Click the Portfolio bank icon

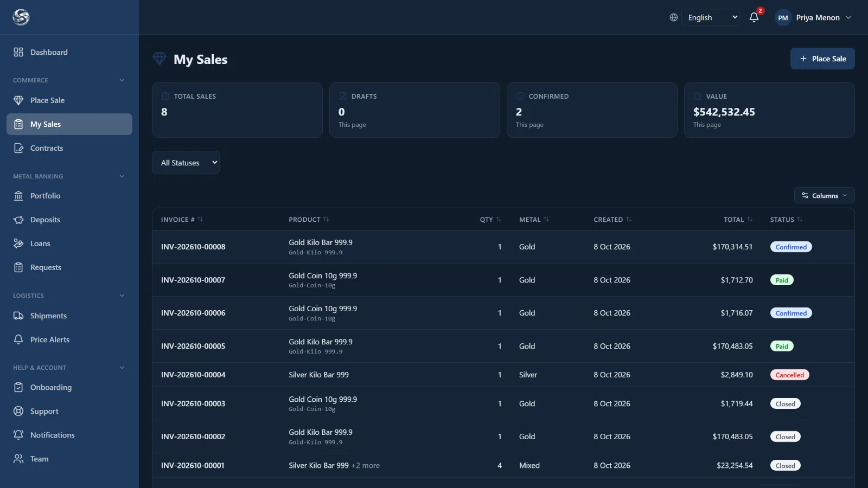(x=18, y=196)
